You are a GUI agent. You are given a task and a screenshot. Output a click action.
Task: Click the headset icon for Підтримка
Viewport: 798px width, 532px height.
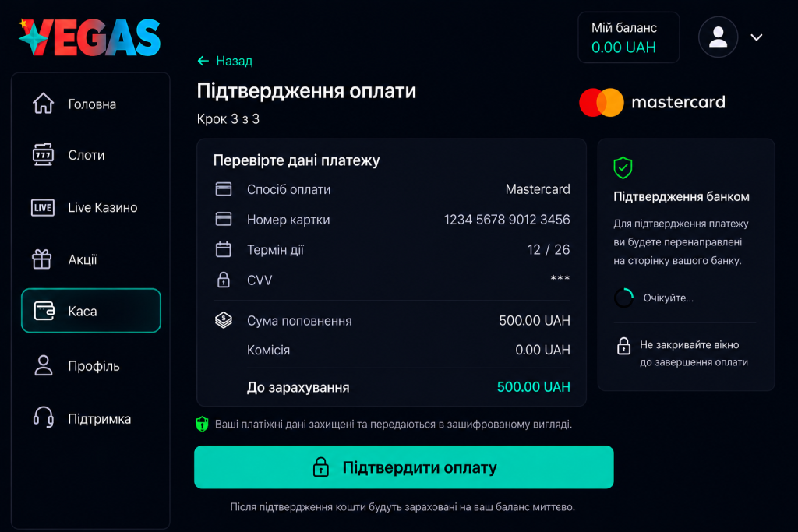click(x=44, y=417)
